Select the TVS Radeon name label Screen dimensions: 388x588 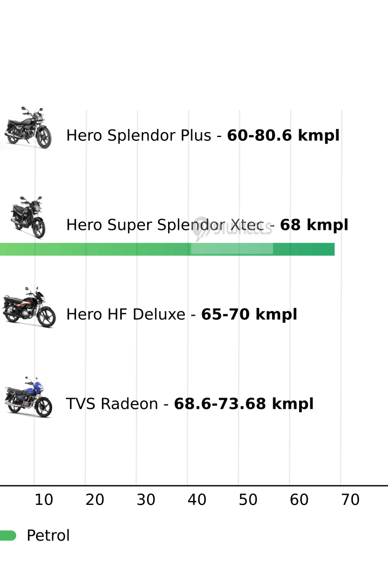click(112, 404)
